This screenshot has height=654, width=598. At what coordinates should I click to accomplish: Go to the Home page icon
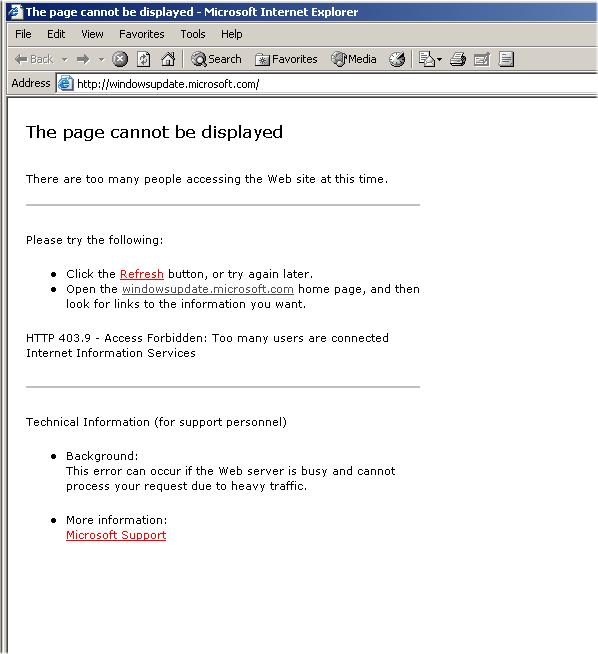point(168,59)
